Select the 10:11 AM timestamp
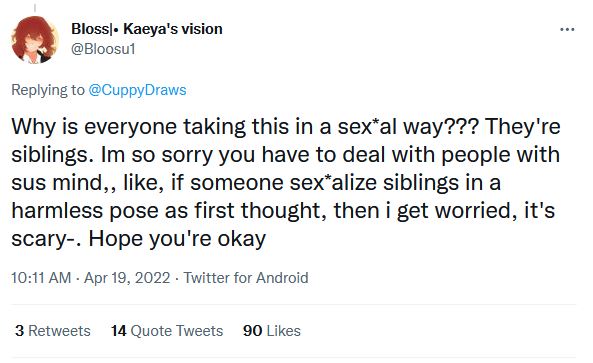The height and width of the screenshot is (363, 593). click(41, 278)
